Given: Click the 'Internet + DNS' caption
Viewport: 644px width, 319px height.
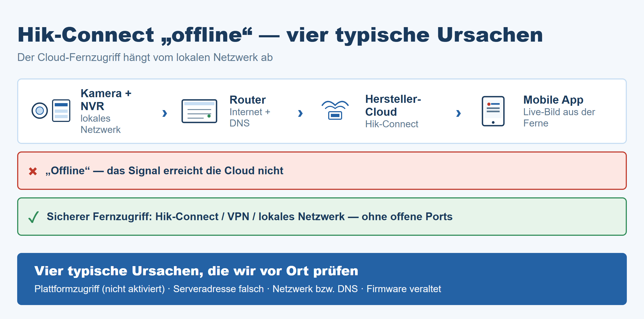Looking at the screenshot, I should pos(250,118).
